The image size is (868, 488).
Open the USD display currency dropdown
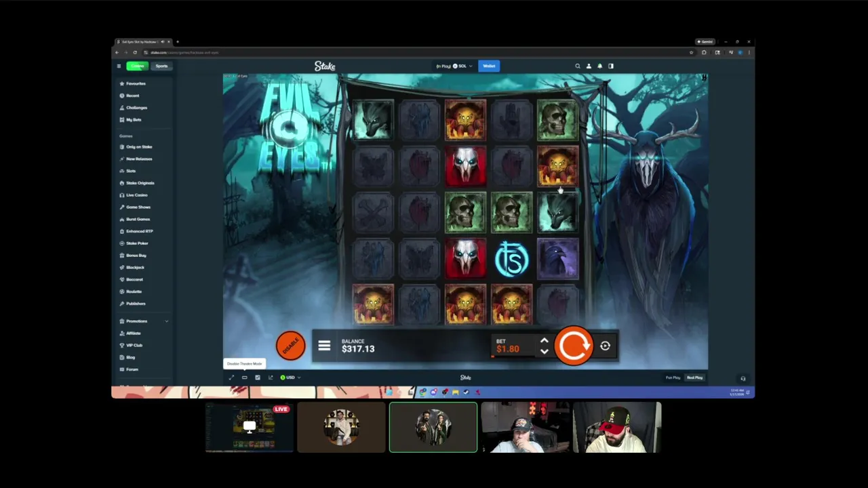290,378
